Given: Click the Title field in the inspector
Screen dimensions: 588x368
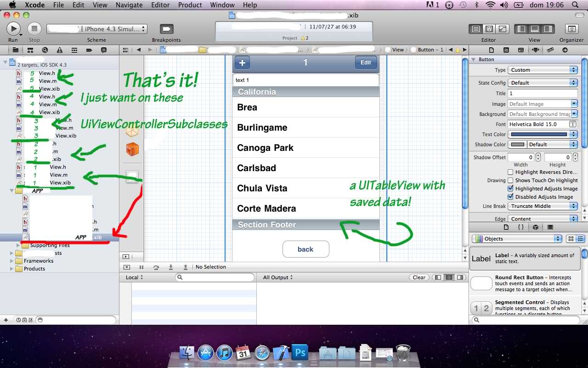Looking at the screenshot, I should point(543,93).
